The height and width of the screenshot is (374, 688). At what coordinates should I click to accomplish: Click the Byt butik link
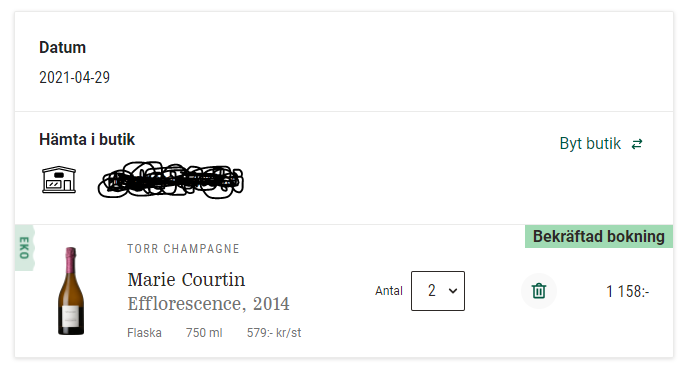tap(590, 144)
